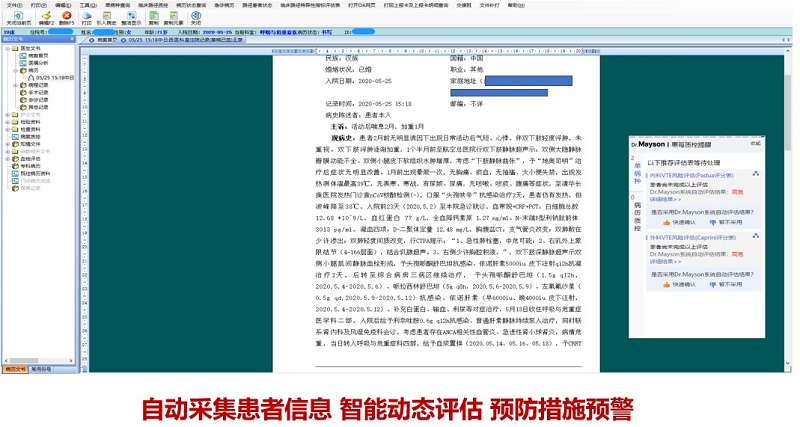
Task: Expand the 血栓评估 tree folder
Action: click(x=8, y=159)
